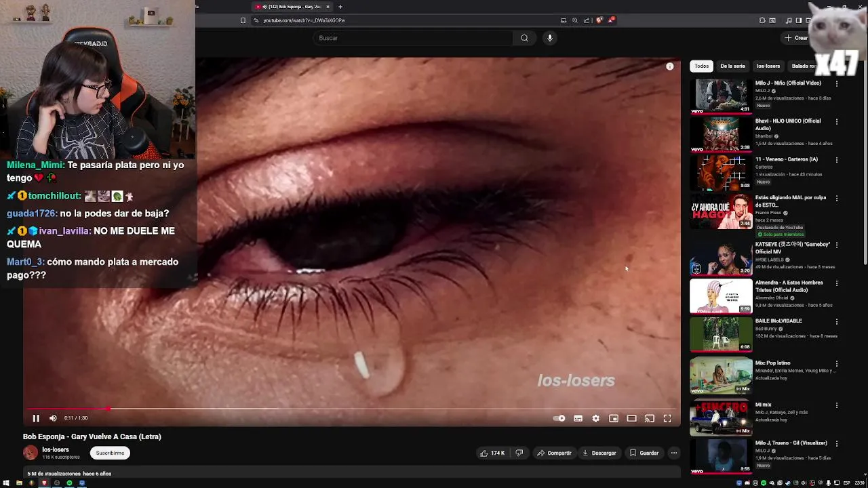This screenshot has width=868, height=488.
Task: Pause the YouTube video
Action: coord(36,418)
